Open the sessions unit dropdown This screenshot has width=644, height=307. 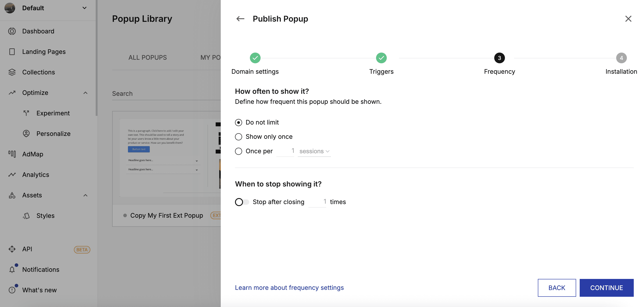click(314, 151)
